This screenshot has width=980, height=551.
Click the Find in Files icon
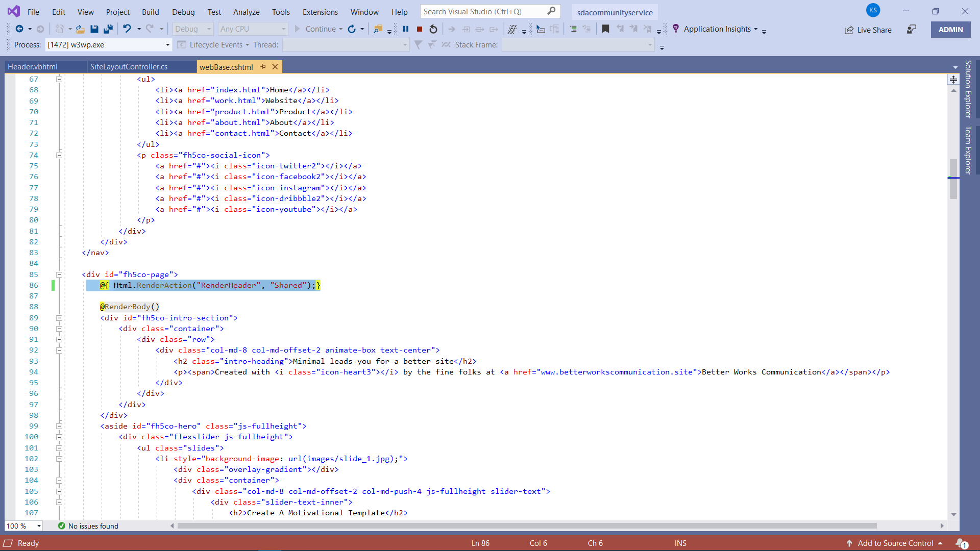(x=378, y=29)
